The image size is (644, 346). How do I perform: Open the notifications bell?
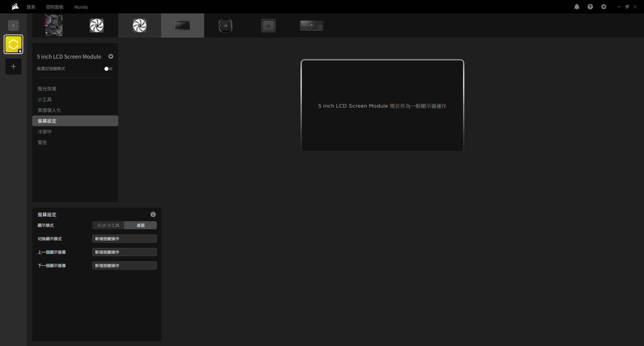tap(577, 7)
